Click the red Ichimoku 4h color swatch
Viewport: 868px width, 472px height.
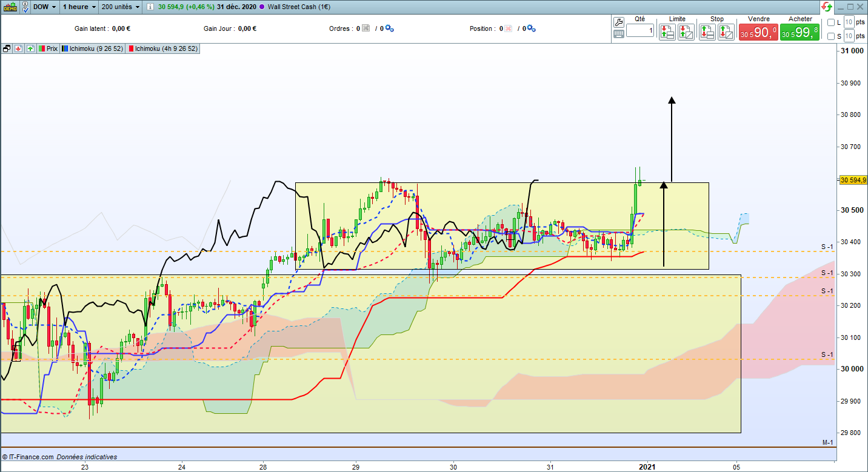[x=131, y=48]
